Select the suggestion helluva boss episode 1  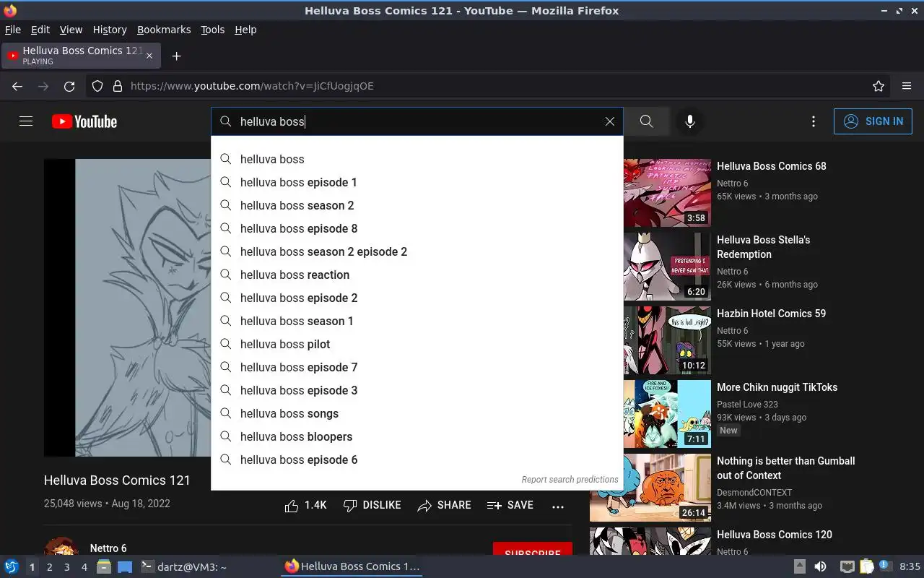[x=417, y=182]
